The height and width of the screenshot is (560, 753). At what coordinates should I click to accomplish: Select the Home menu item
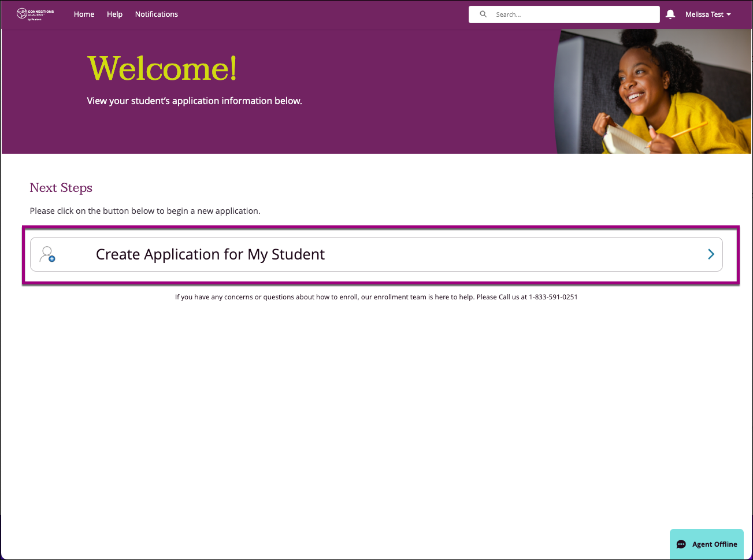(x=84, y=14)
